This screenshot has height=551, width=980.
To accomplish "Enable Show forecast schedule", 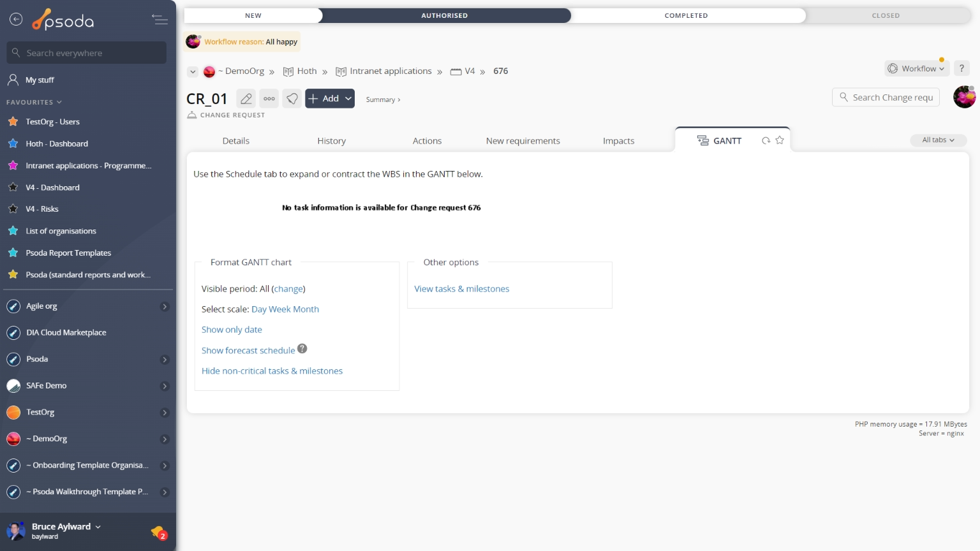I will coord(248,350).
